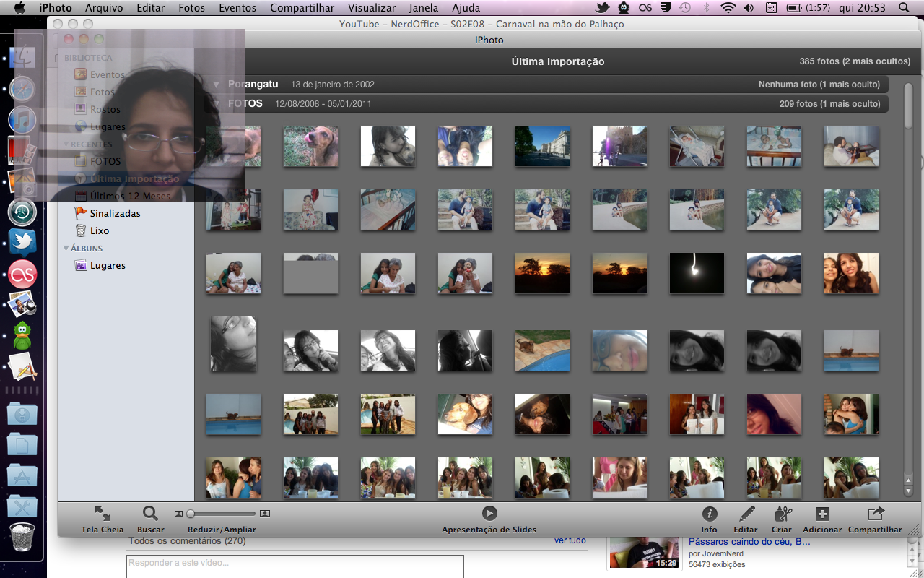The image size is (924, 578).
Task: Open Adium green duck dock icon
Action: [22, 336]
